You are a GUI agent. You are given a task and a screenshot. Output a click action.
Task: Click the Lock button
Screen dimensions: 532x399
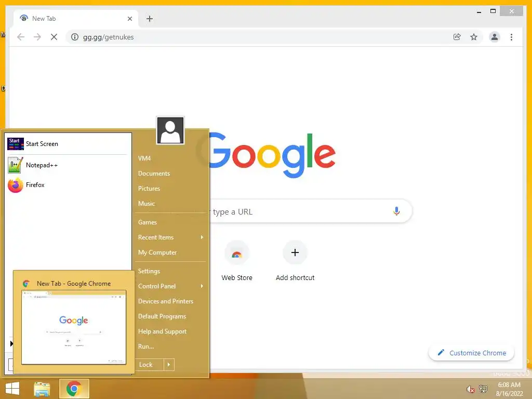149,365
